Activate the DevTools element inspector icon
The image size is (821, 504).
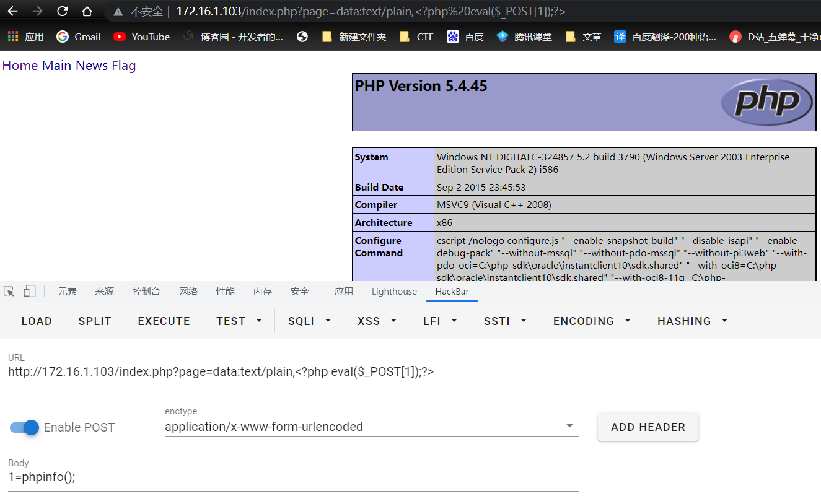click(9, 292)
